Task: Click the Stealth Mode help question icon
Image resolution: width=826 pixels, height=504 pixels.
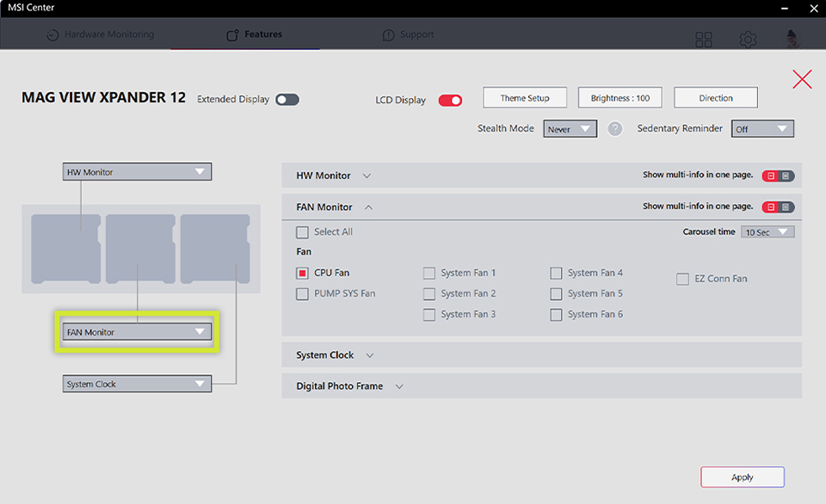Action: pyautogui.click(x=614, y=128)
